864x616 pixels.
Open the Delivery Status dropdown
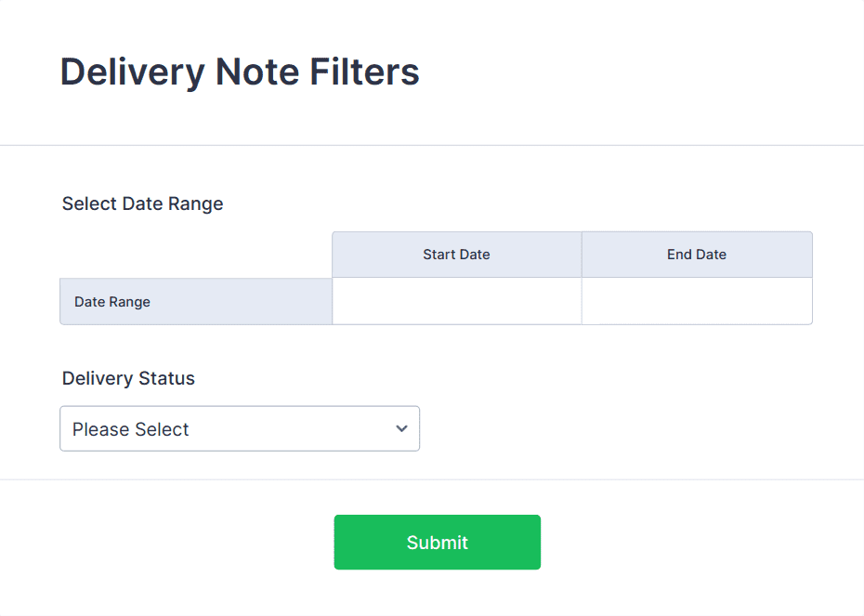[240, 428]
